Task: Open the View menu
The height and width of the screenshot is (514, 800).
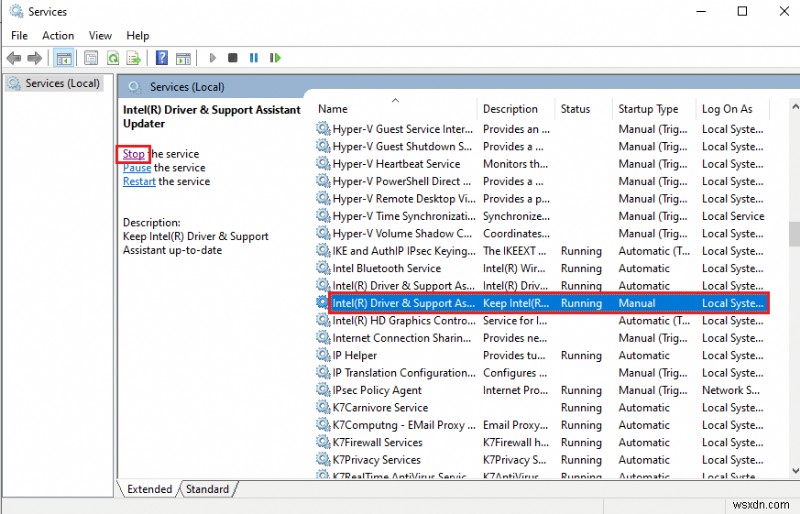Action: pos(100,36)
